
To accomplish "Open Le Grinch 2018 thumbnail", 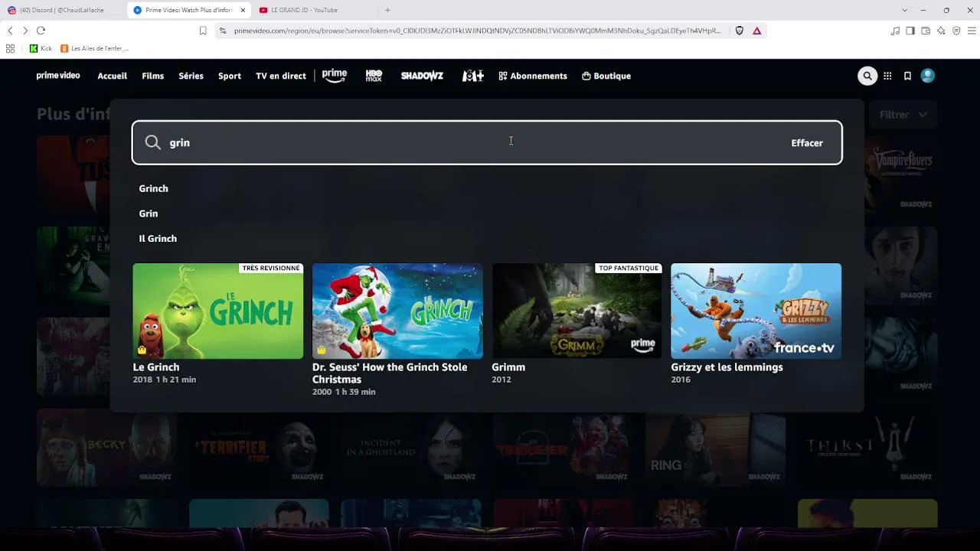I will [x=218, y=311].
